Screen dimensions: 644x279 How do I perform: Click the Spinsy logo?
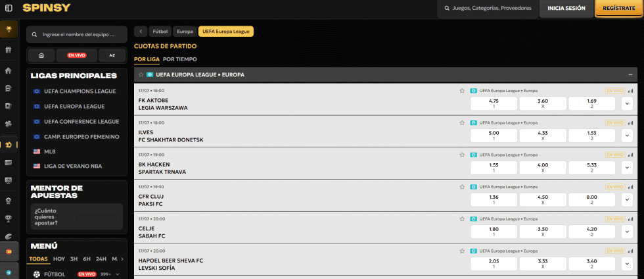click(x=47, y=9)
